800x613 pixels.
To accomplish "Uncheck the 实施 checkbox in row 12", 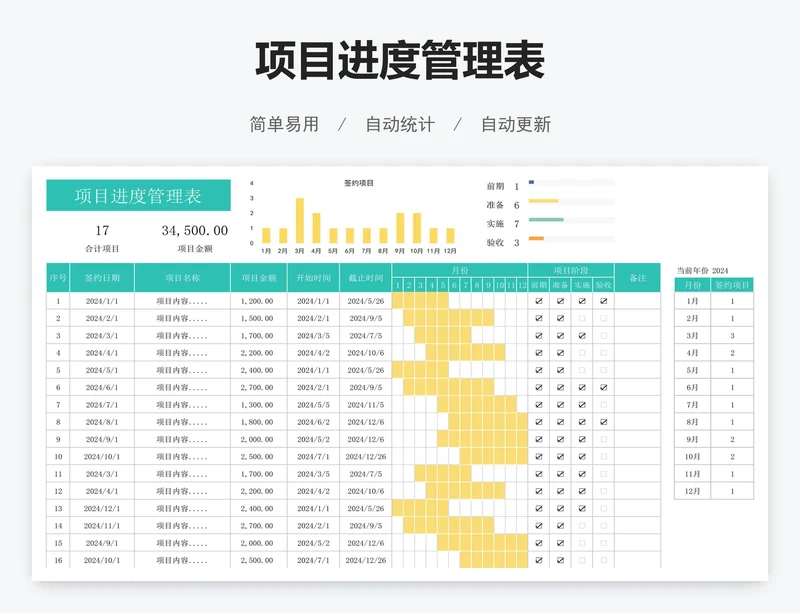I will (582, 491).
